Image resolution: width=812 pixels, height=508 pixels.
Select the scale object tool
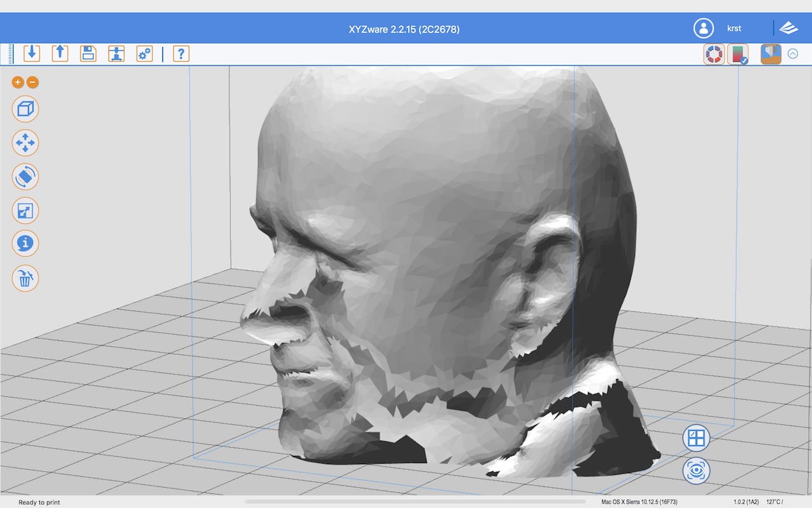tap(25, 211)
